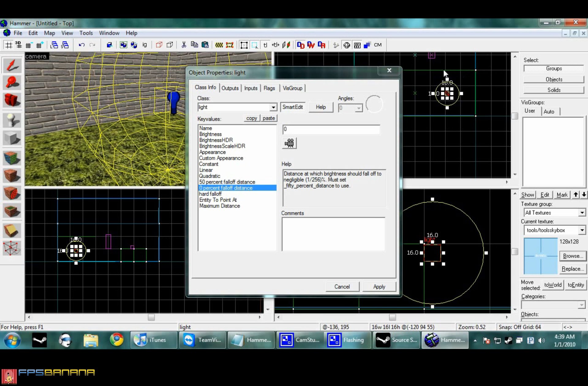Image resolution: width=588 pixels, height=386 pixels.
Task: Click the Carve tool icon
Action: [x=109, y=45]
